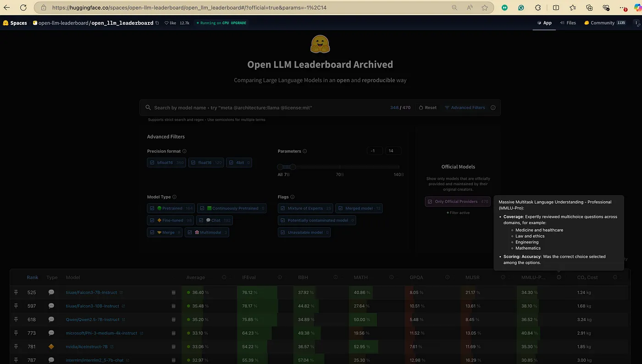Show info for the Advanced Filters icon
The height and width of the screenshot is (364, 642).
click(493, 108)
